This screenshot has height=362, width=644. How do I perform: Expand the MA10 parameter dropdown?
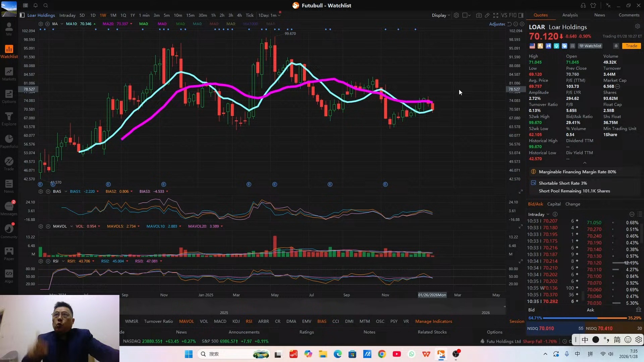coord(95,24)
